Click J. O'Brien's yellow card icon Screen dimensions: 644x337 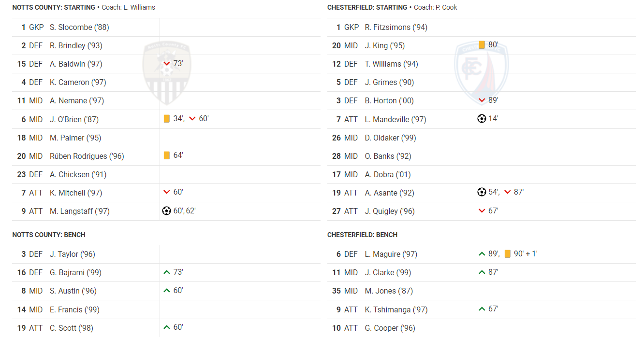coord(167,118)
